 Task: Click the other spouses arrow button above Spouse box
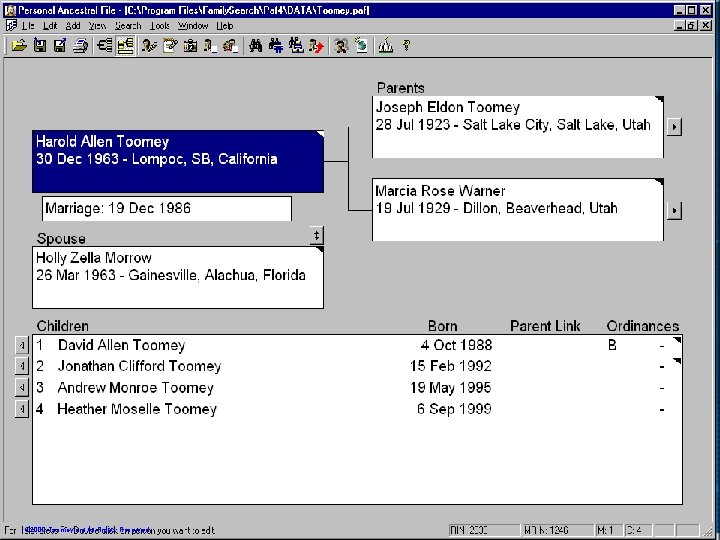pyautogui.click(x=316, y=236)
